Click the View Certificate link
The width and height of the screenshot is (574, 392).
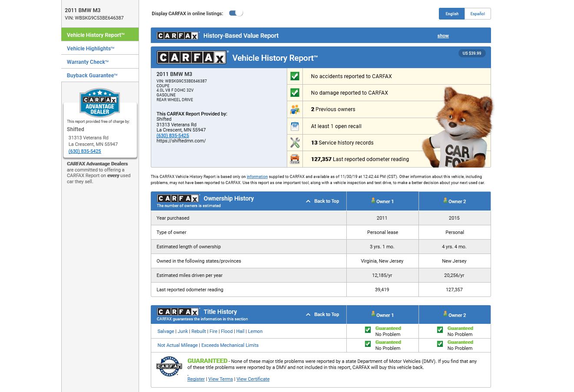pos(253,379)
